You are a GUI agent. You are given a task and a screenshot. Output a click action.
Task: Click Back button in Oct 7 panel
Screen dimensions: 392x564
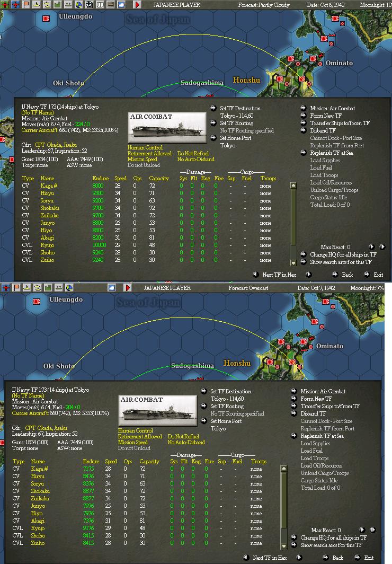(x=338, y=558)
